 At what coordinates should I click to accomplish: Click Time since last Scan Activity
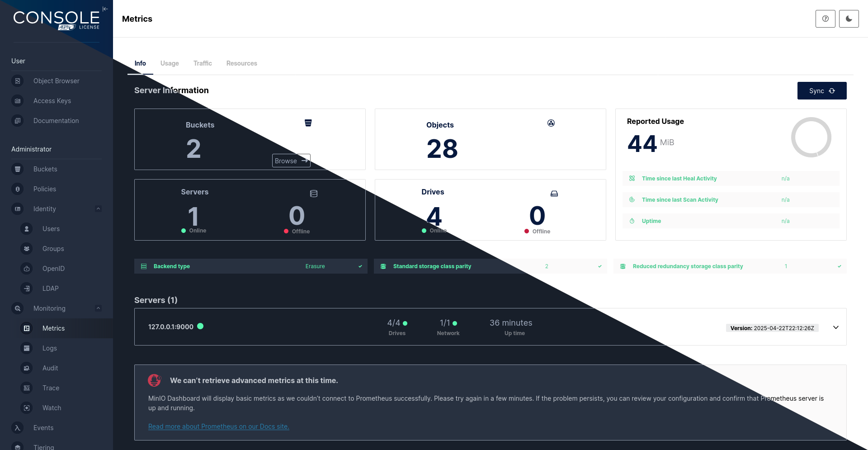coord(731,200)
